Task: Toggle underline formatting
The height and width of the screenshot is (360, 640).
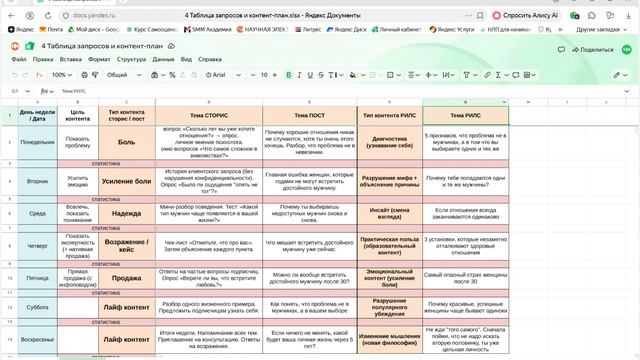Action: click(x=310, y=75)
